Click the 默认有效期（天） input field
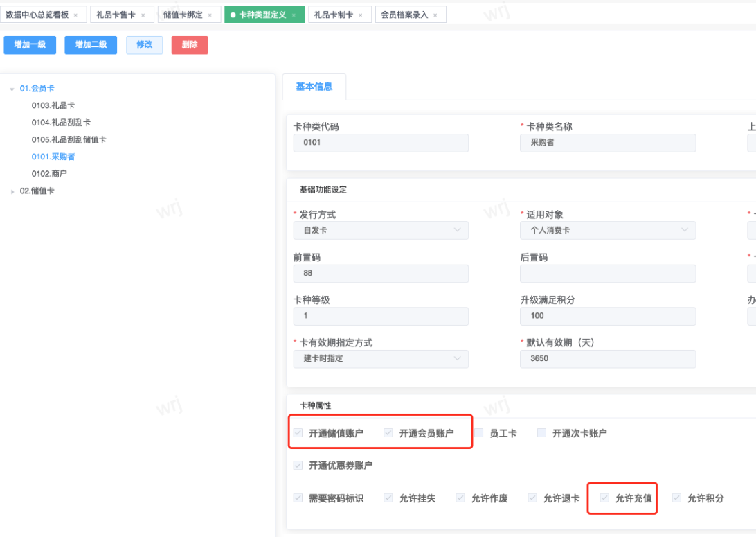Image resolution: width=756 pixels, height=537 pixels. (x=607, y=358)
